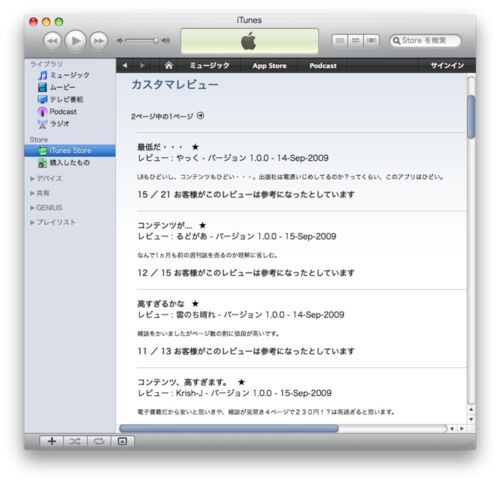Click the scroll up arrow

point(471,409)
